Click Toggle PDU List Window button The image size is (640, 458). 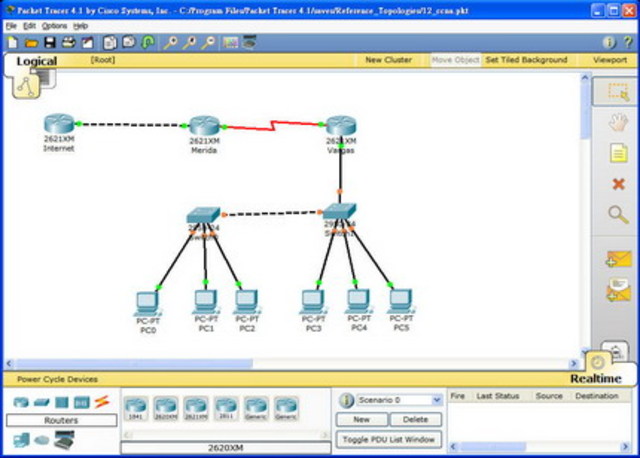(389, 440)
